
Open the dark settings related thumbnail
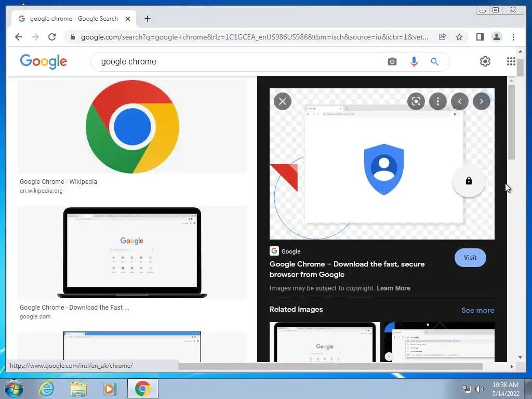pyautogui.click(x=440, y=342)
